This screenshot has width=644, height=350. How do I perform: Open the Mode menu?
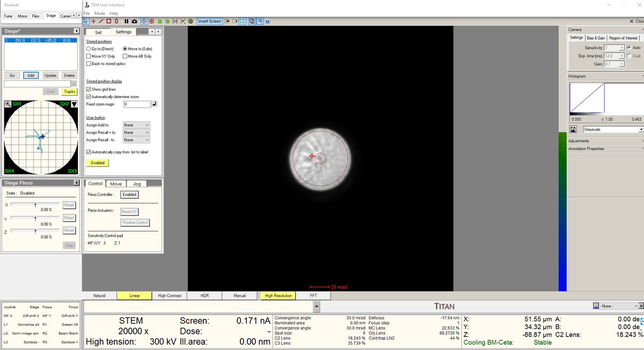point(99,13)
